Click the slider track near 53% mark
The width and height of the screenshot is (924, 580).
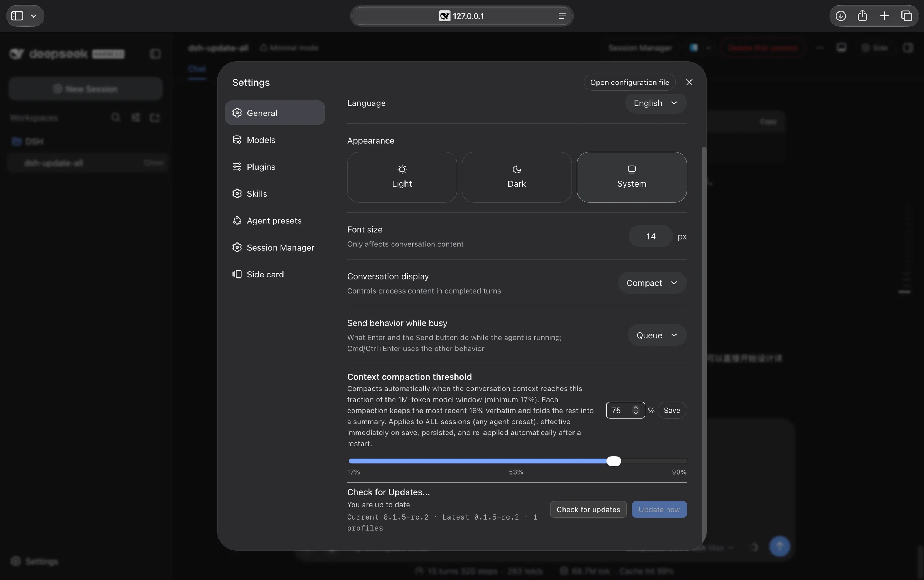tap(516, 461)
